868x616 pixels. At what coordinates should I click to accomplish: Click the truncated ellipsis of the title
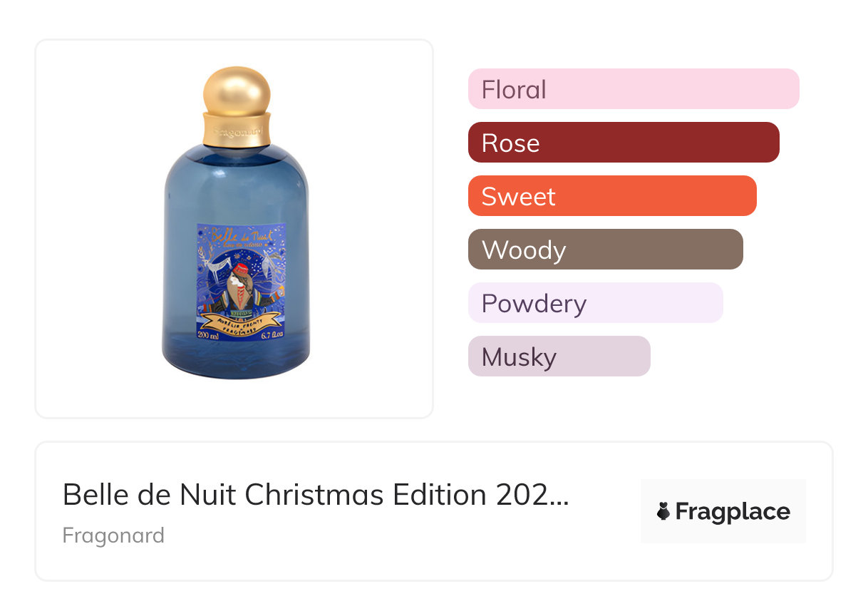pos(560,495)
